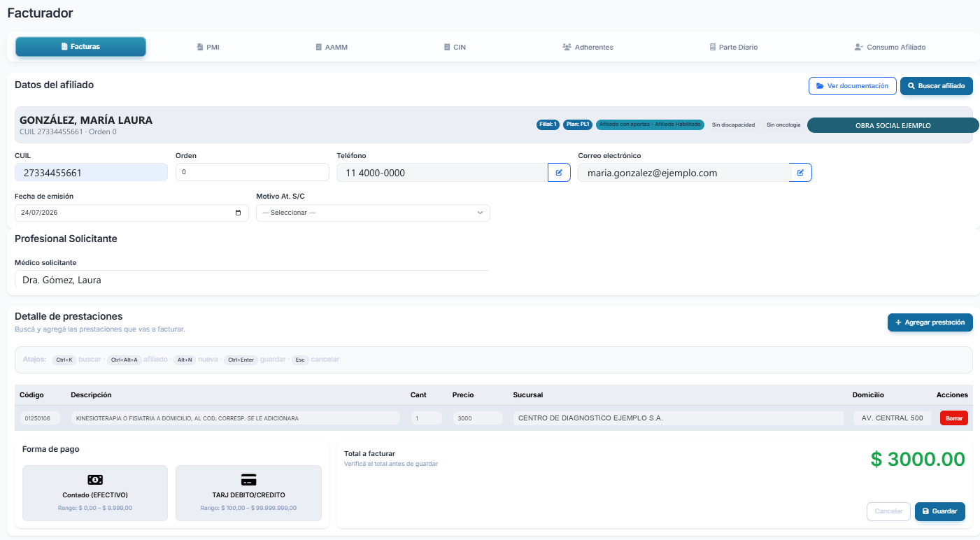Click the Alt+N shortcut chip
Image resolution: width=980 pixels, height=540 pixels.
[185, 360]
